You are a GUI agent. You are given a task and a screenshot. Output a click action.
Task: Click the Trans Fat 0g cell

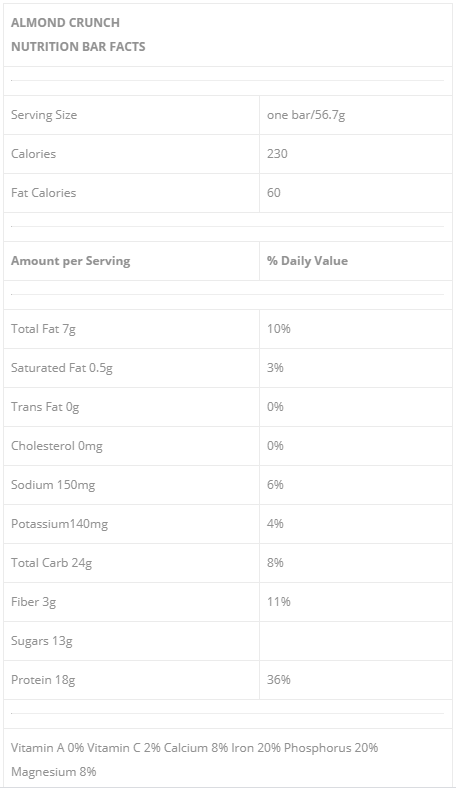tap(132, 407)
